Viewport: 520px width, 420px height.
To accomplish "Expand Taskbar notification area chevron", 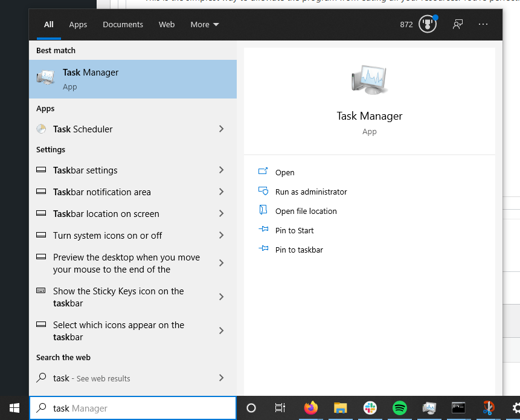I will (221, 192).
